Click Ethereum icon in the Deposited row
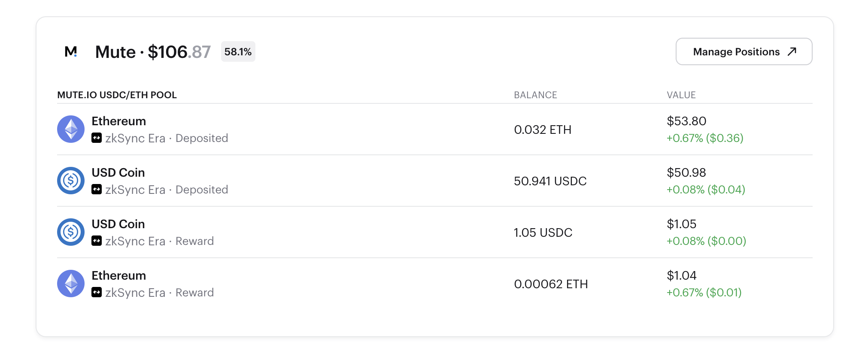This screenshot has height=356, width=868. point(71,129)
